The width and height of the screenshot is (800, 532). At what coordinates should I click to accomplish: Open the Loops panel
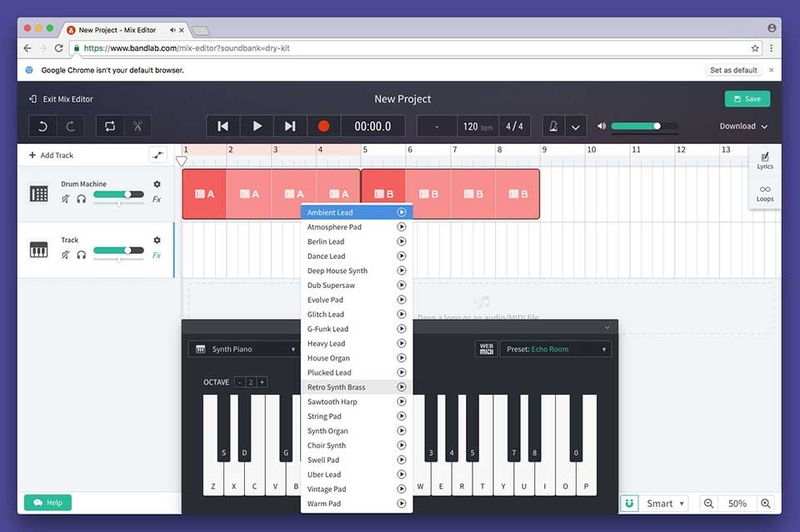[765, 194]
